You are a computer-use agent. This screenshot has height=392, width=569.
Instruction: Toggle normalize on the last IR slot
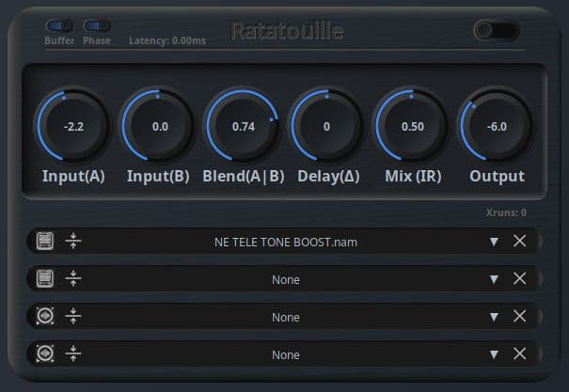point(73,353)
